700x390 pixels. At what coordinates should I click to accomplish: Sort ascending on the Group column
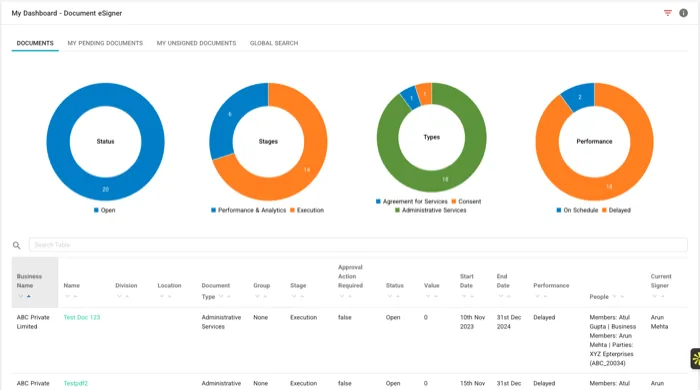(265, 296)
